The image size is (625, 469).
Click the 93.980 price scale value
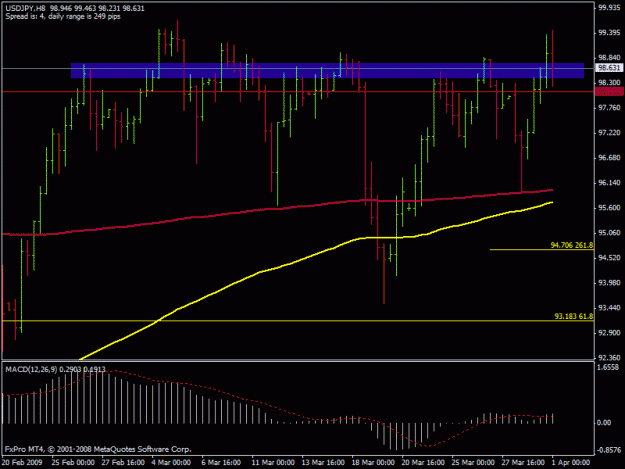(x=609, y=283)
